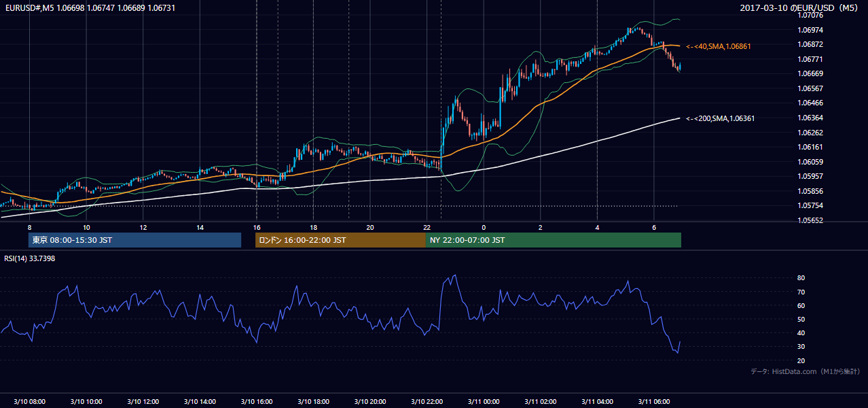Select the ロンドン 16:00-22:00 JST session bar
The image size is (868, 408).
coord(340,240)
